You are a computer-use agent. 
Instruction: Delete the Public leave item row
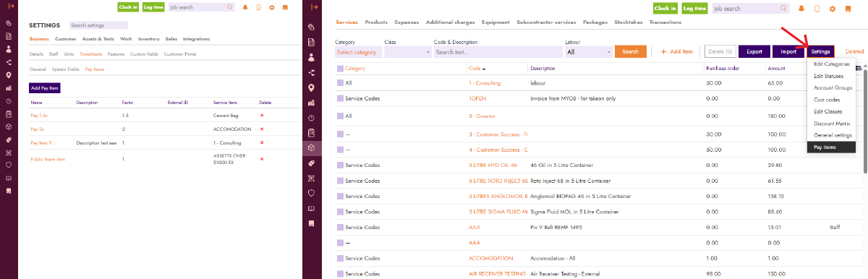click(262, 159)
